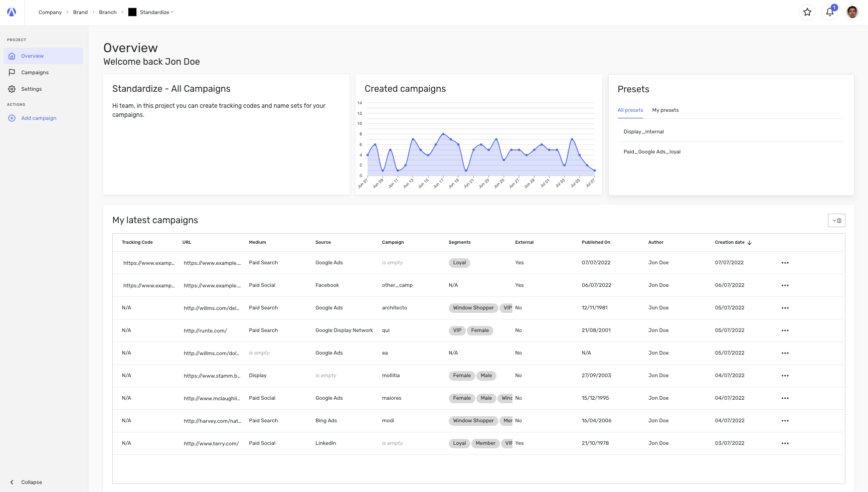Open the user profile avatar
The height and width of the screenshot is (492, 868).
click(x=852, y=12)
